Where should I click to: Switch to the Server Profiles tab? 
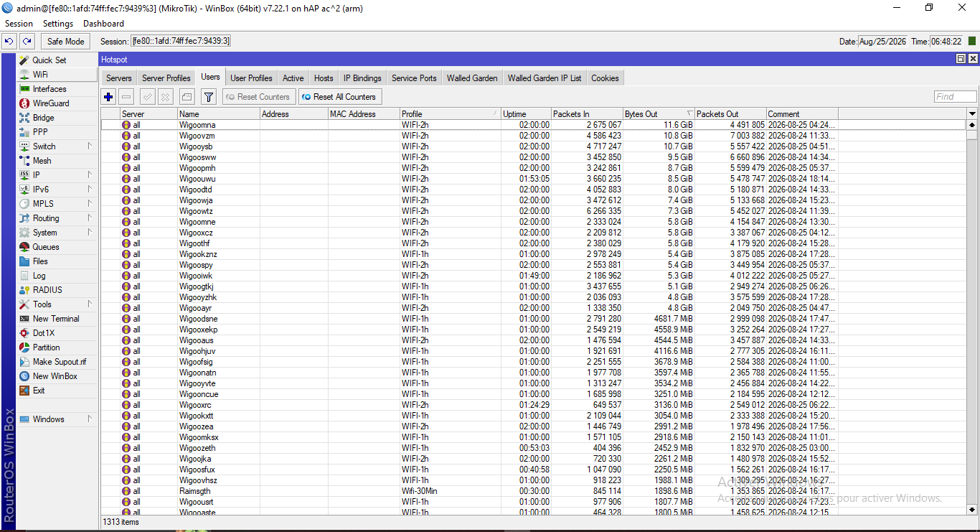tap(166, 78)
